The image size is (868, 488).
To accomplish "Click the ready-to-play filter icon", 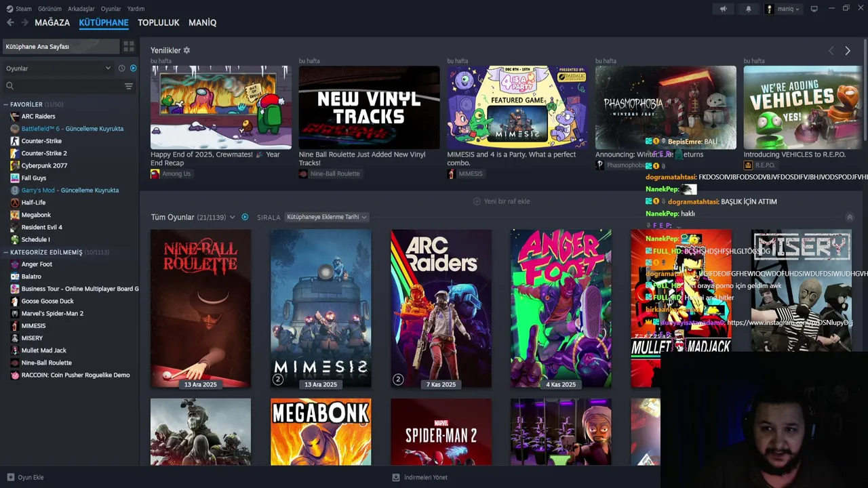I will click(133, 68).
